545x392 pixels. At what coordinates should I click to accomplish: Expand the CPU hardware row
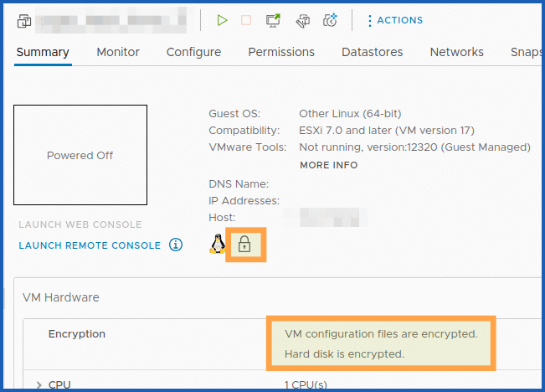[39, 385]
